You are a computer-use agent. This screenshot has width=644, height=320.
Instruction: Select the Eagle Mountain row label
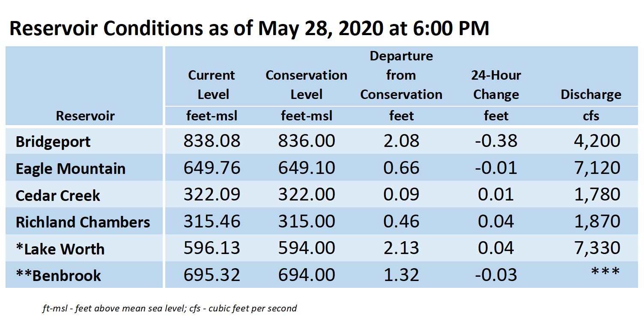pos(71,169)
